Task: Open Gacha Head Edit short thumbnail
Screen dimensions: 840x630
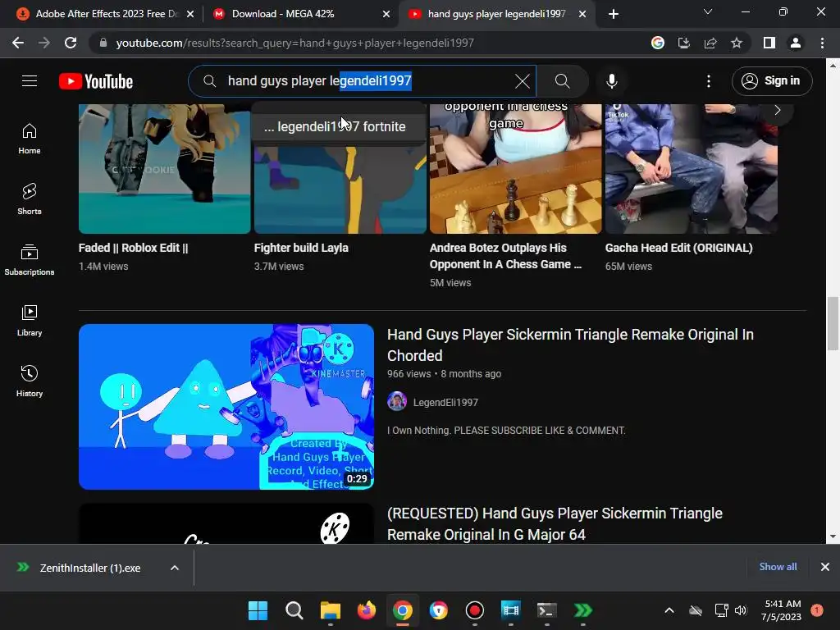Action: [691, 169]
